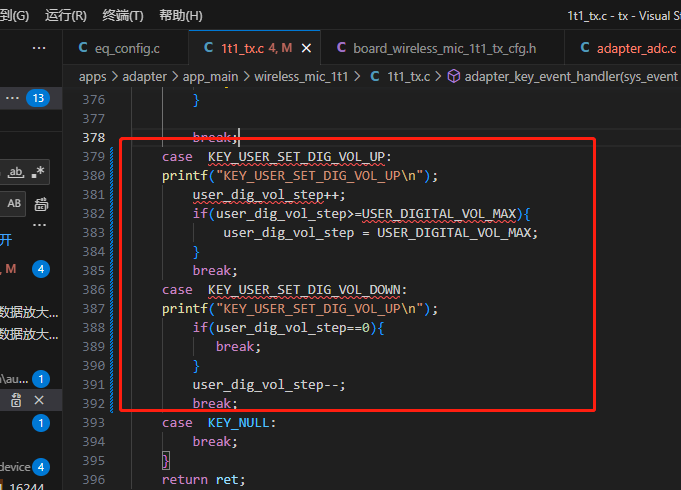This screenshot has height=490, width=681.
Task: Click user_dig_vol_step++ statement
Action: pos(269,195)
